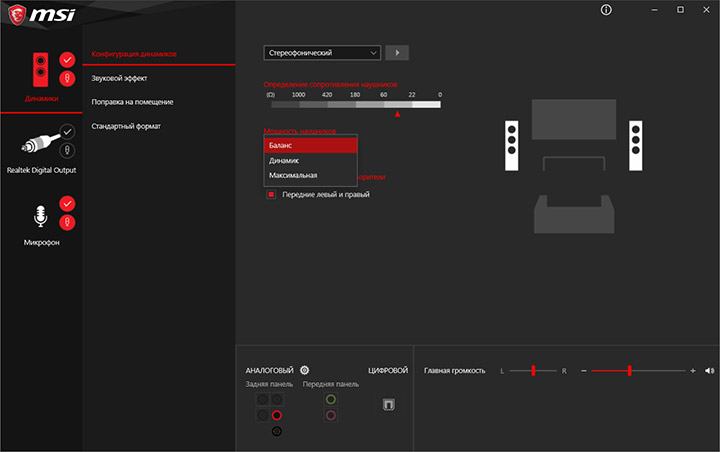The width and height of the screenshot is (720, 452).
Task: Click the Передняя панель label
Action: (x=331, y=384)
